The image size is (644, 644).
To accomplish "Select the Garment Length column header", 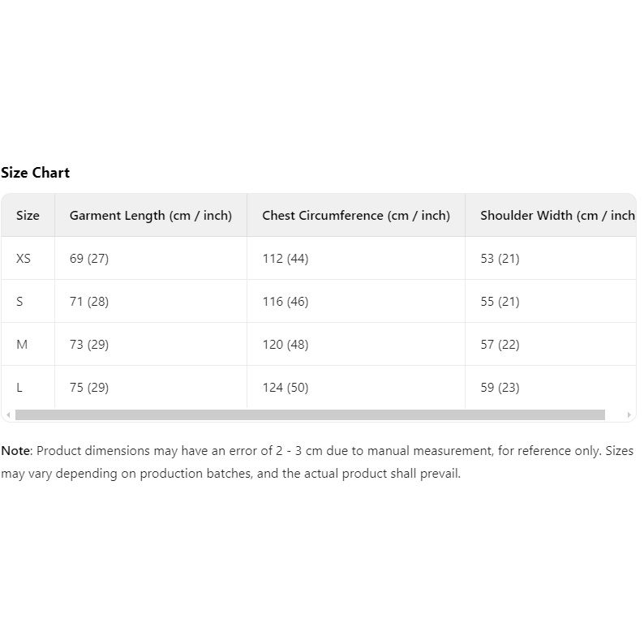I will (151, 216).
